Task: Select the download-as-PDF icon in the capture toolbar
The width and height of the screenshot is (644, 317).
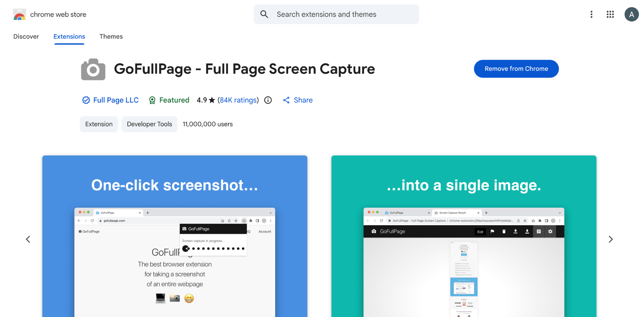Action: pos(515,232)
